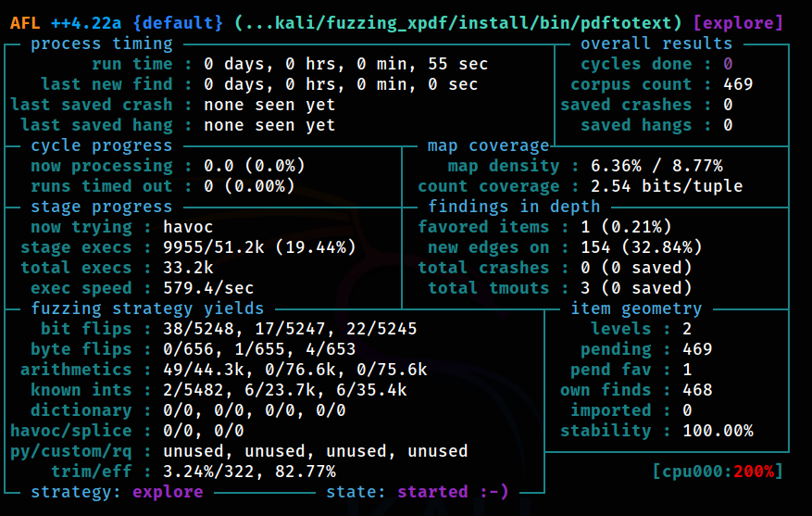Click strategy: explore footer text
Viewport: 812px width, 516px height.
117,492
